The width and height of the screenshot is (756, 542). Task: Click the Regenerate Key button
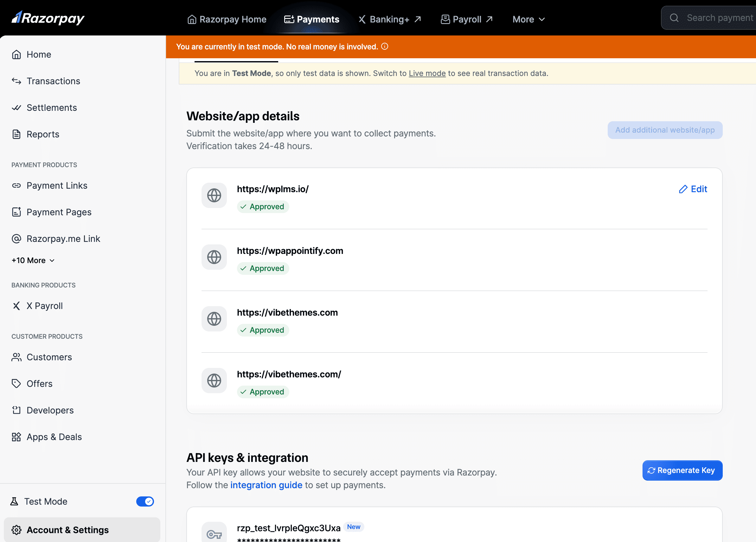tap(682, 470)
